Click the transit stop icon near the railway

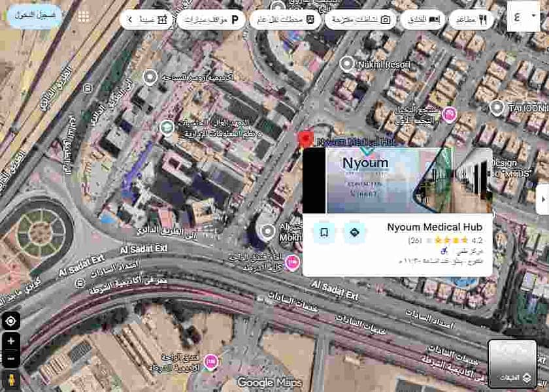(88, 88)
